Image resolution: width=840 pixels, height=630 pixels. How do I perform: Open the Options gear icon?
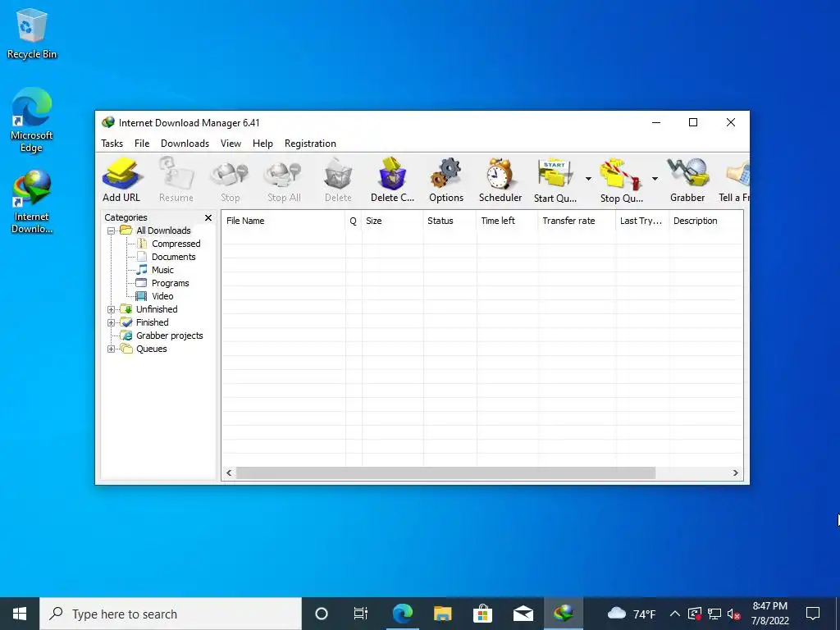(446, 180)
